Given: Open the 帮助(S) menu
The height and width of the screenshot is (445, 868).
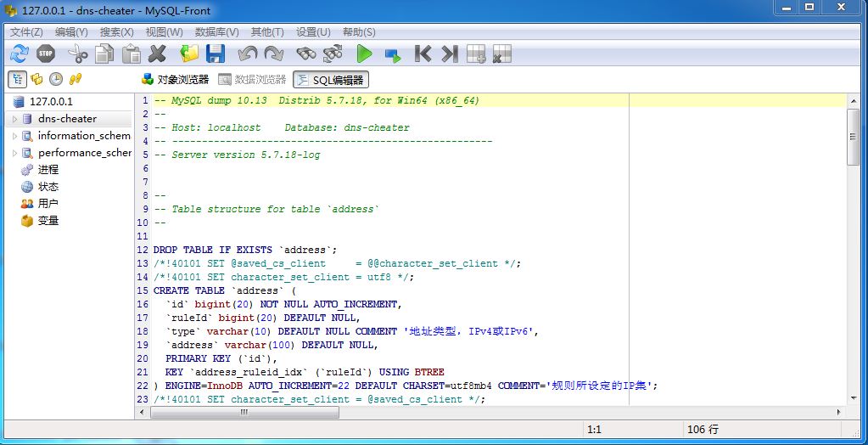Looking at the screenshot, I should [x=359, y=32].
